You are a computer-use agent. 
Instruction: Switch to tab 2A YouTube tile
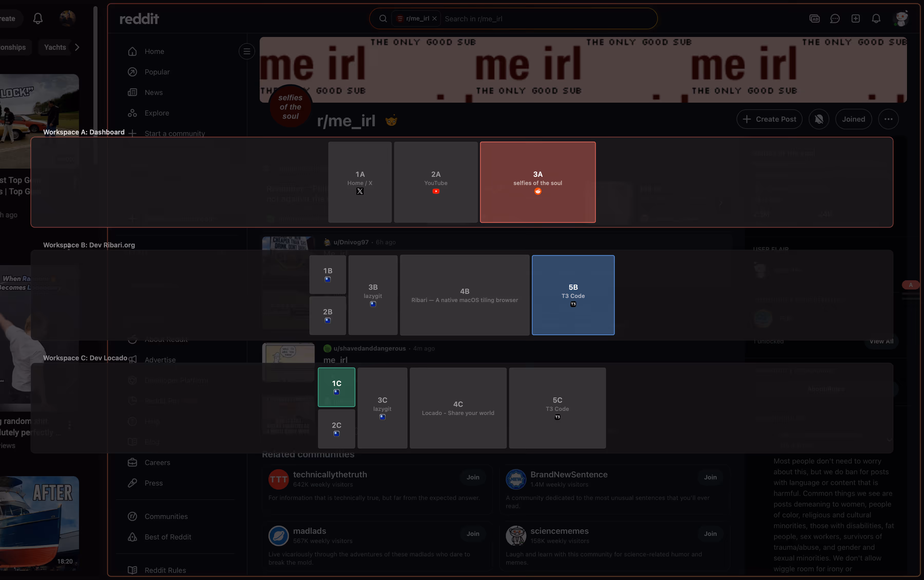[435, 182]
